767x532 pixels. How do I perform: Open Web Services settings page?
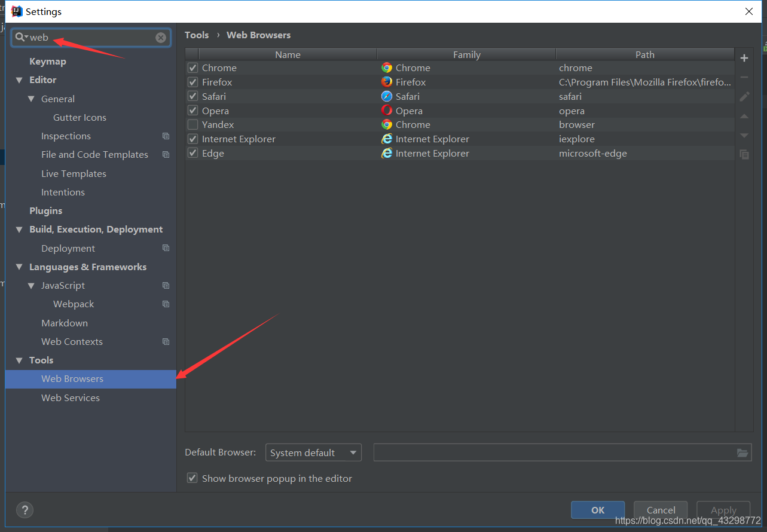coord(71,398)
